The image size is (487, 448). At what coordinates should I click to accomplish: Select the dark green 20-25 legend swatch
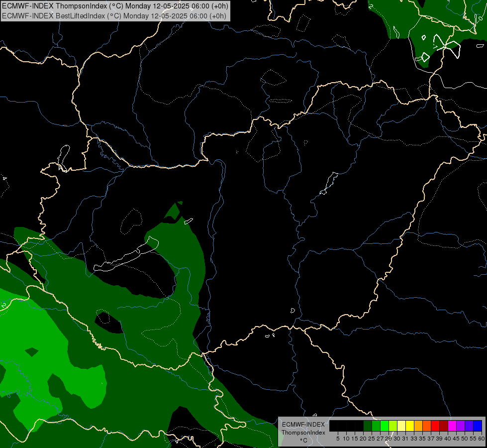tap(368, 426)
